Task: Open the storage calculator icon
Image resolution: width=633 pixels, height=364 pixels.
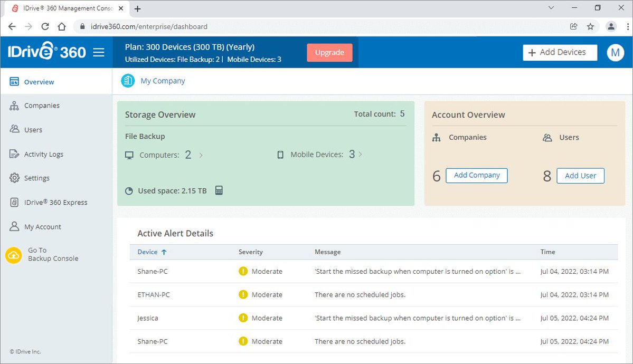Action: (219, 190)
